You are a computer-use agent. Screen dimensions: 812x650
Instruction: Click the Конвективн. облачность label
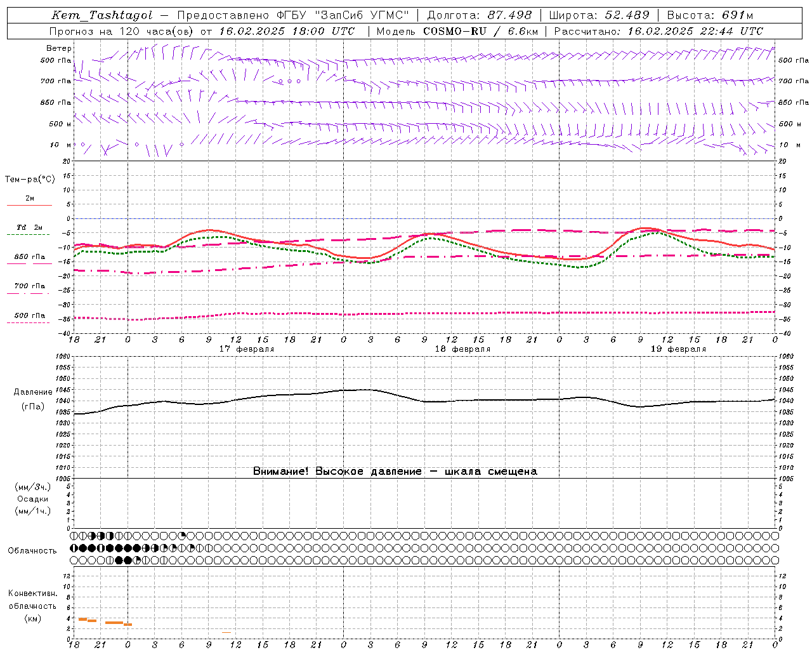[33, 600]
